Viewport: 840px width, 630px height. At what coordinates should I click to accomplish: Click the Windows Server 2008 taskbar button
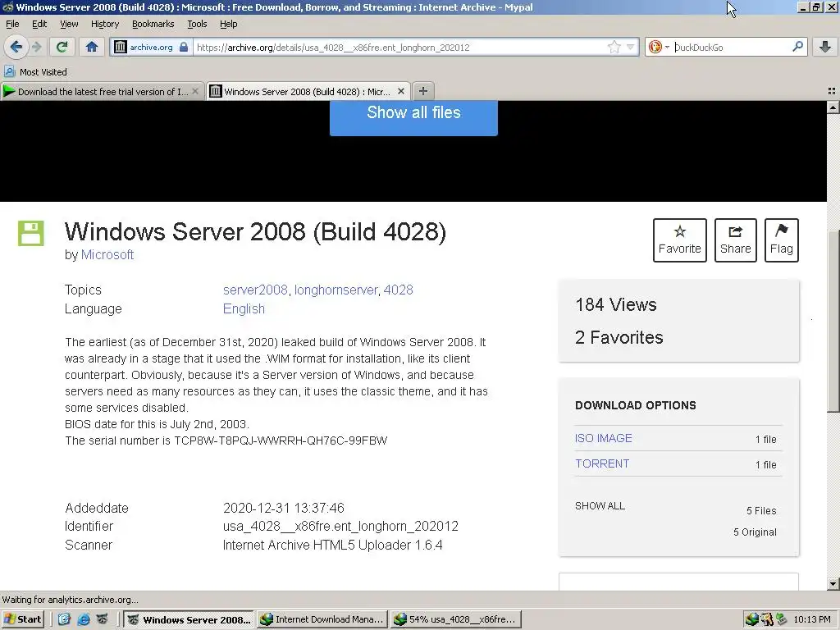(189, 620)
